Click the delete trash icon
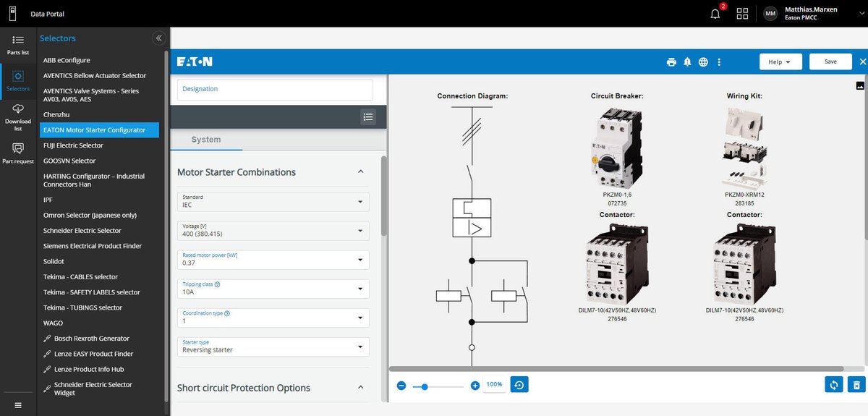868x416 pixels. pyautogui.click(x=856, y=386)
